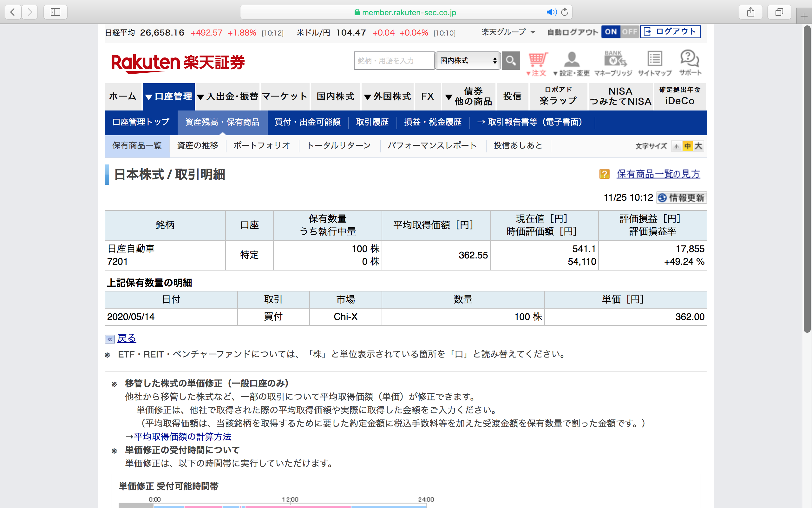The width and height of the screenshot is (812, 508).
Task: Expand the 外国株式 menu
Action: (388, 97)
